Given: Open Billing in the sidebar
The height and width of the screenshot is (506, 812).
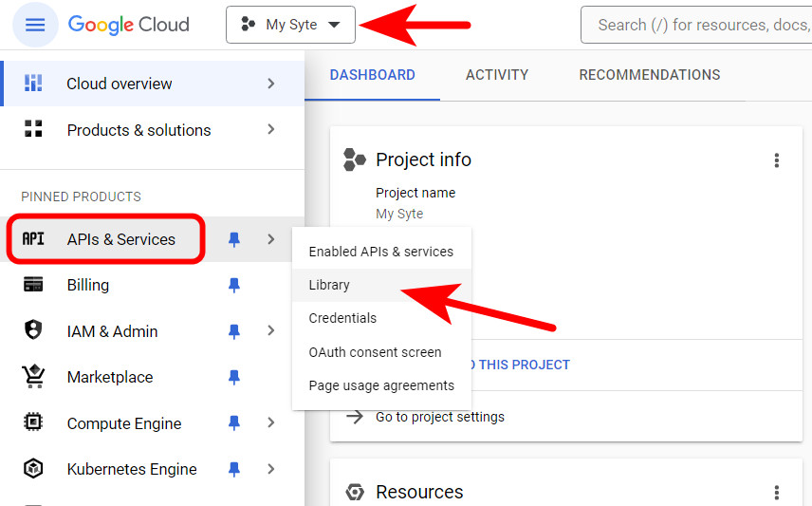Looking at the screenshot, I should point(88,285).
